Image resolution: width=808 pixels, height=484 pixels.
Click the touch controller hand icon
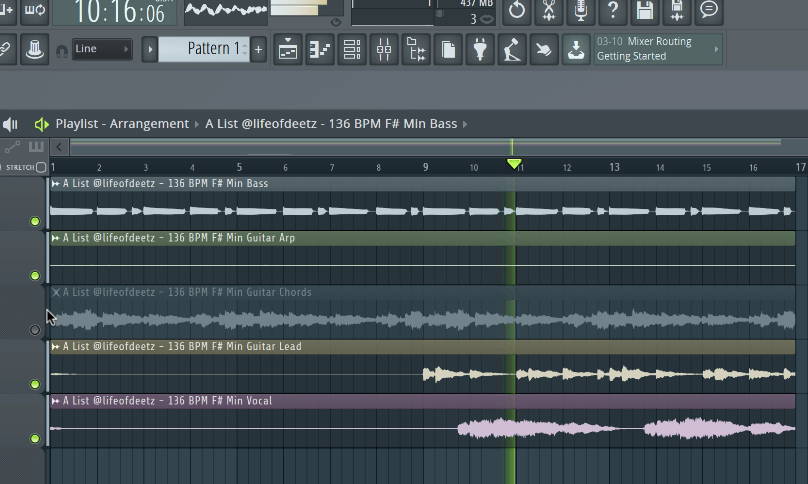(x=544, y=50)
